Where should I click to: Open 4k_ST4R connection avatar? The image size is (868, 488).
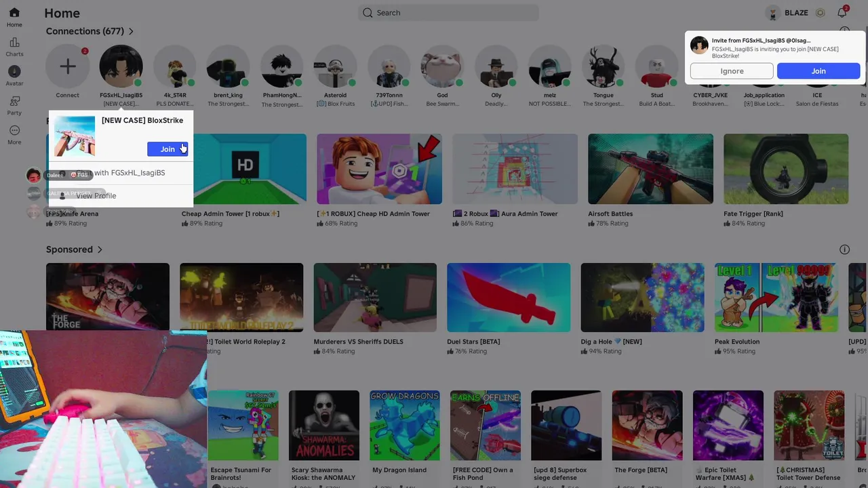click(174, 66)
